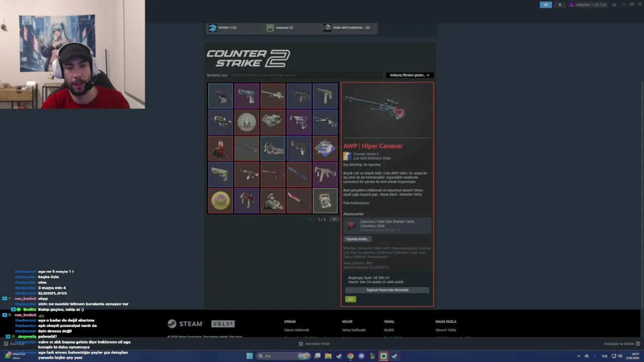Select the helmeted soldier agent item
Viewport: 644px width, 362px height.
coord(273,201)
